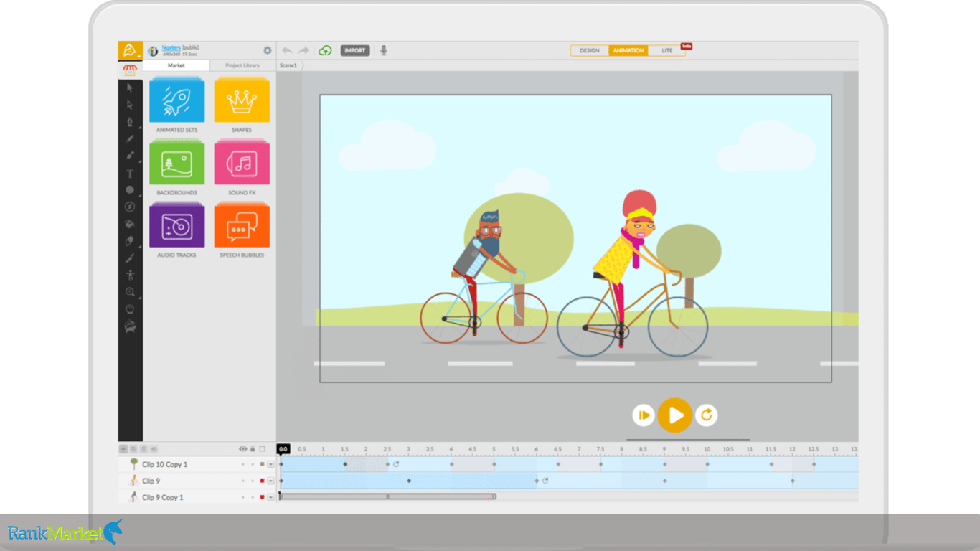Choose the Zoom magnifier tool
980x551 pixels.
[130, 292]
